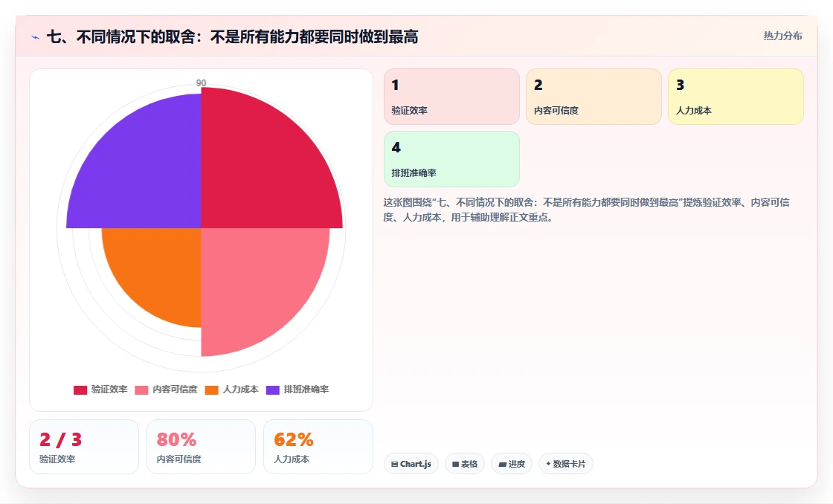This screenshot has width=833, height=504.
Task: Click the 热力分布 label in header
Action: [x=782, y=36]
